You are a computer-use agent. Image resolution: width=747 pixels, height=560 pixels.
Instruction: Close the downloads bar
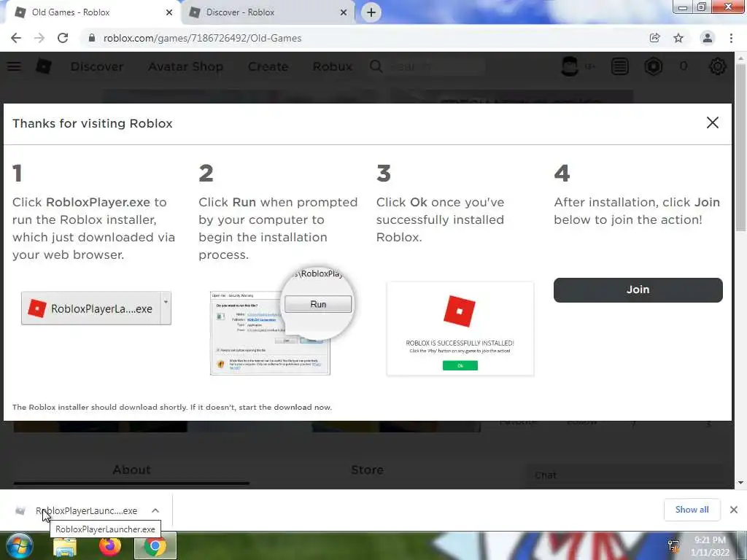pyautogui.click(x=734, y=510)
